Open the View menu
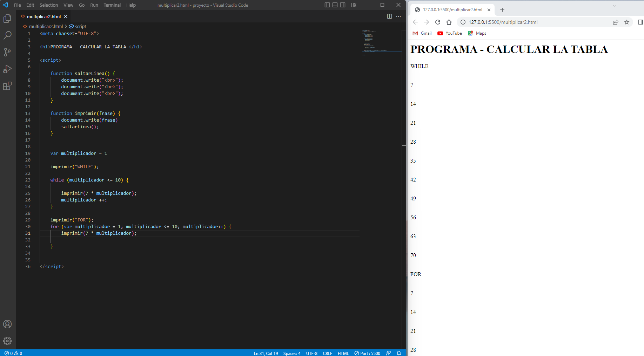The width and height of the screenshot is (644, 356). click(68, 5)
